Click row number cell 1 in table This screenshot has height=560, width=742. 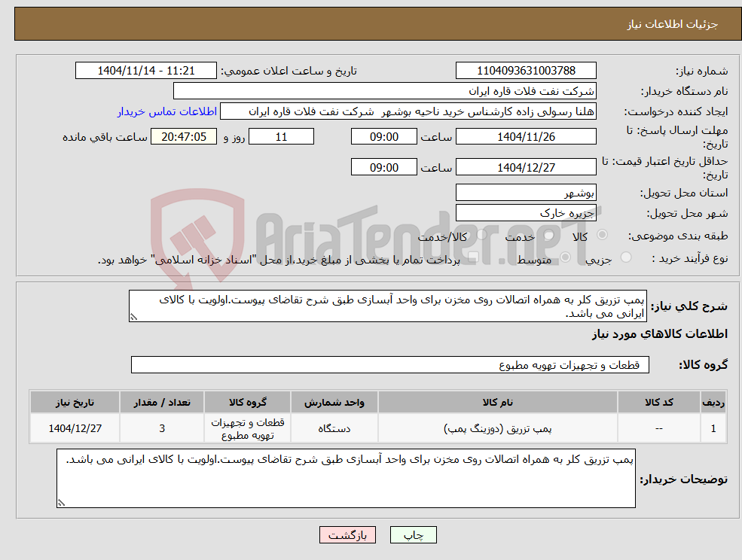tap(713, 428)
